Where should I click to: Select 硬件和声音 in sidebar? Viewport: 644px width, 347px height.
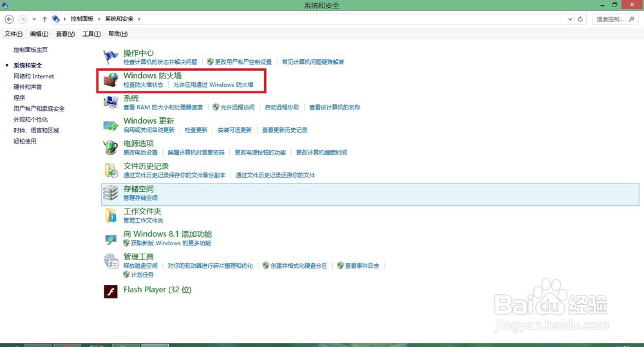(28, 87)
